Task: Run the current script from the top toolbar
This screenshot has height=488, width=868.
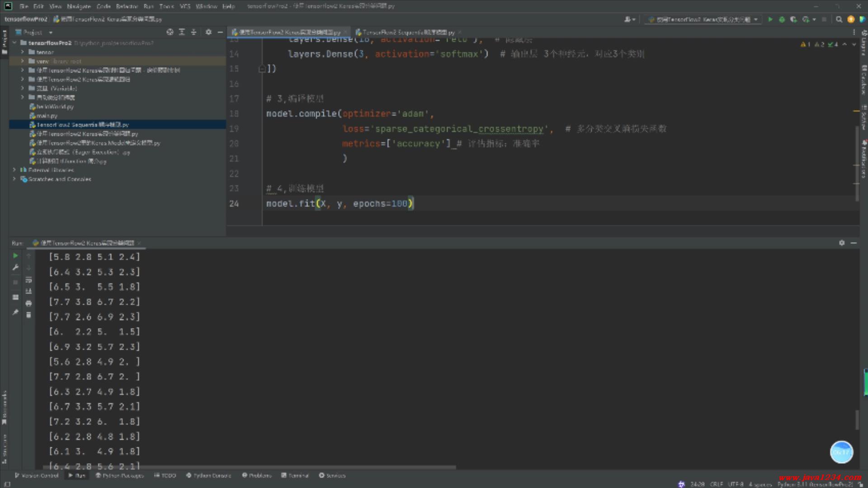Action: pos(770,19)
